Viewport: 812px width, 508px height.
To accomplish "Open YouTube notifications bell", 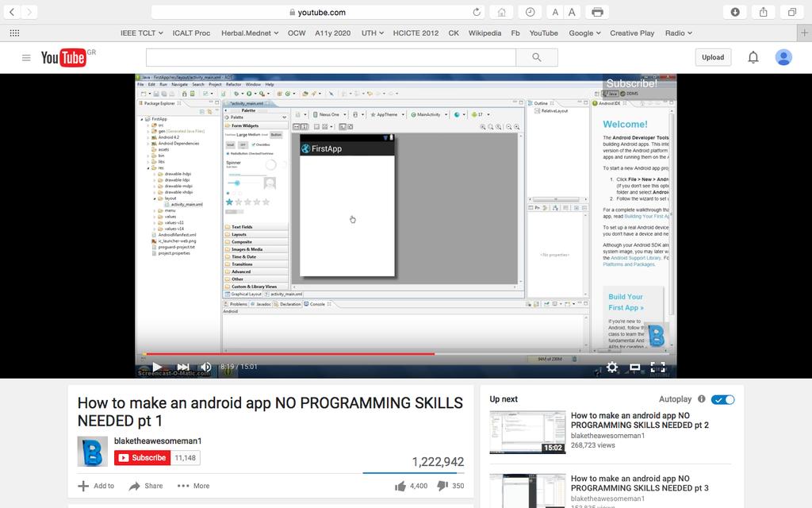I will tap(753, 57).
